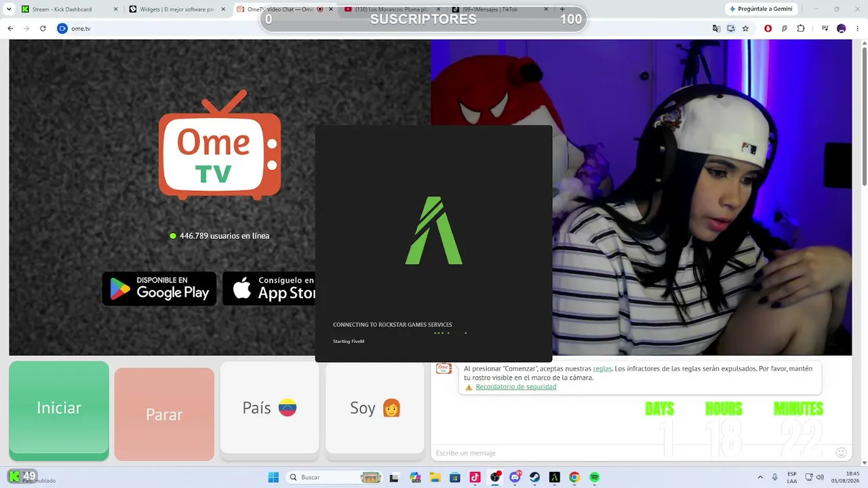The height and width of the screenshot is (488, 868).
Task: Open the App Store download badge
Action: click(x=269, y=289)
